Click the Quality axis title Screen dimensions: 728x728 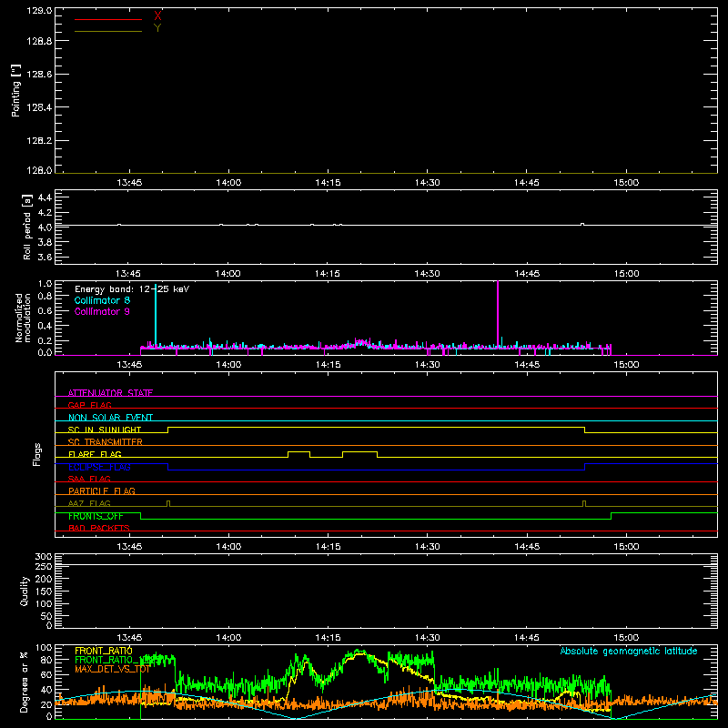(25, 591)
